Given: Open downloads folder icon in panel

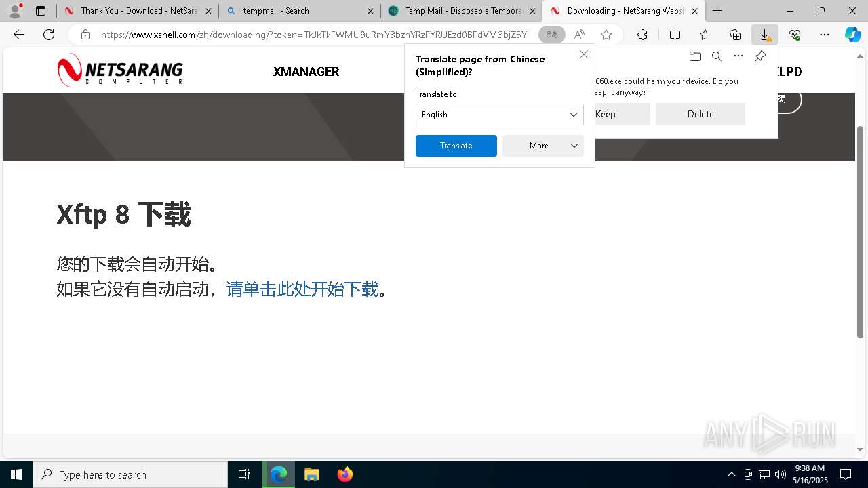Looking at the screenshot, I should point(694,56).
